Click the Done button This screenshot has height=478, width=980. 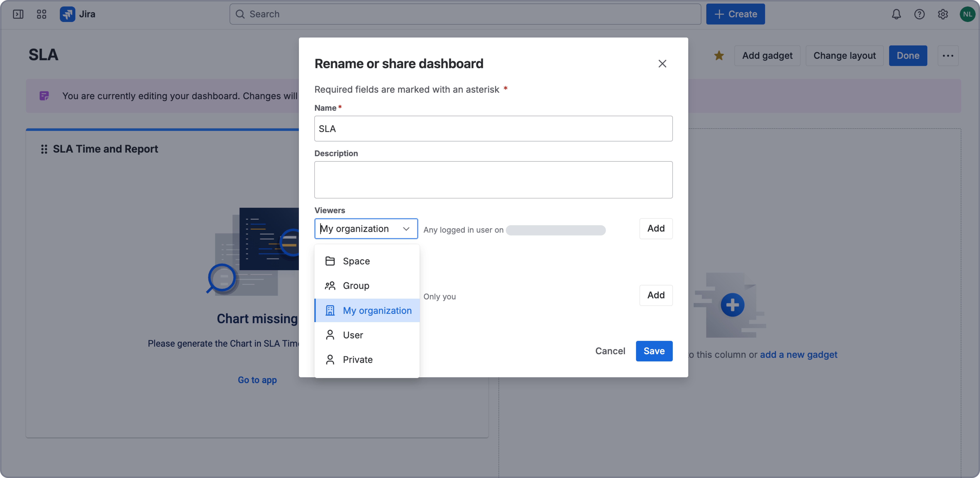coord(908,56)
